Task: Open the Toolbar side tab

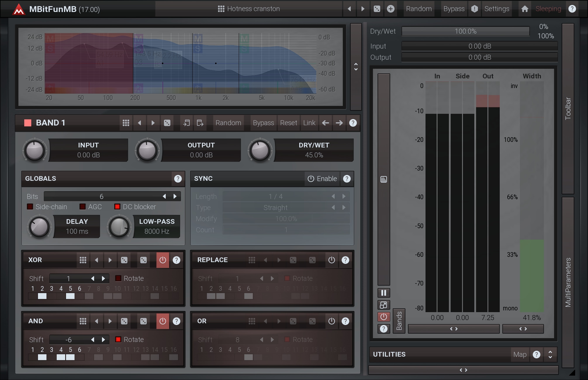Action: (x=568, y=108)
